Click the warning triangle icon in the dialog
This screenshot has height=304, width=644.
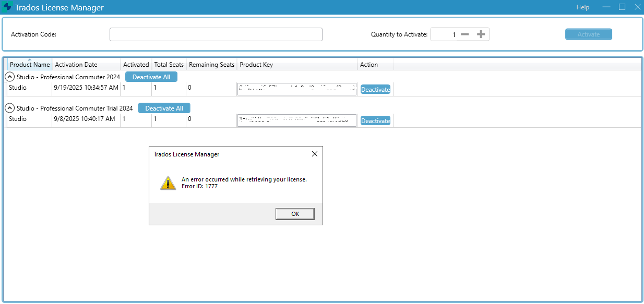[x=168, y=183]
